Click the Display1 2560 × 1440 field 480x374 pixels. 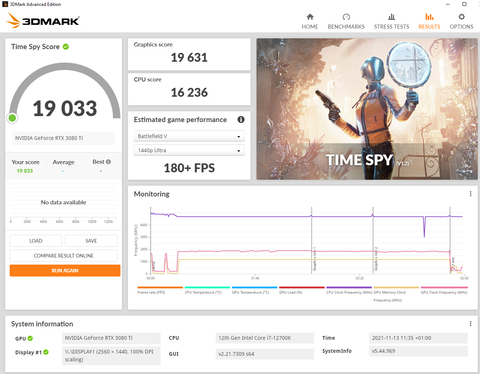click(x=111, y=355)
